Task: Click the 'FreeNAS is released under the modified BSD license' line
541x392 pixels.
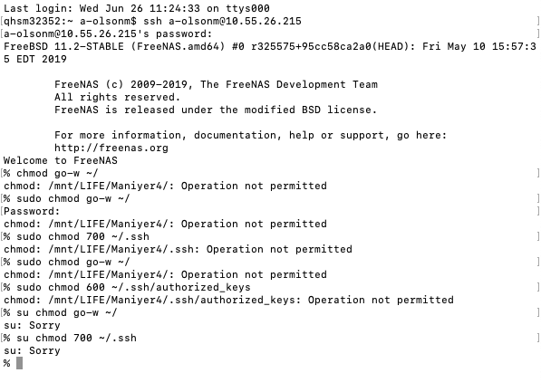Action: click(x=216, y=110)
